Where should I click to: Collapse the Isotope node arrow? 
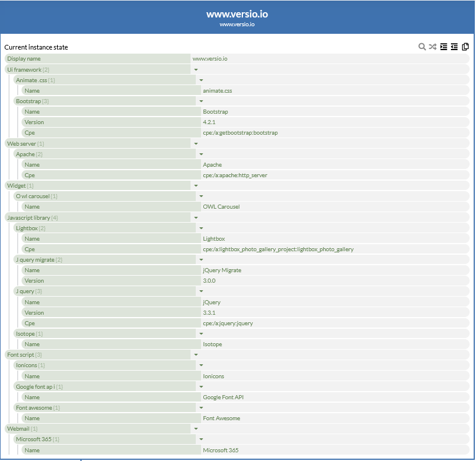click(201, 334)
